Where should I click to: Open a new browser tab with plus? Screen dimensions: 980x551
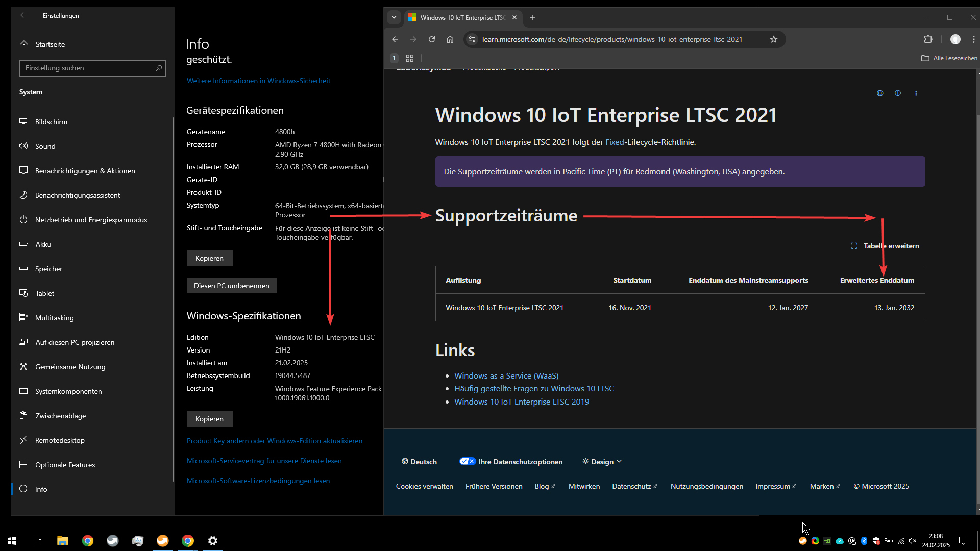click(533, 17)
